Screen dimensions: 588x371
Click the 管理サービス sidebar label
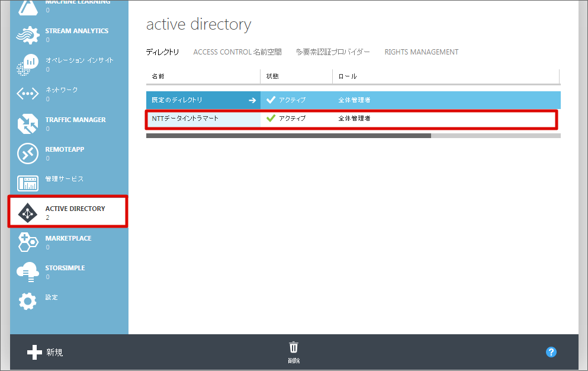65,179
